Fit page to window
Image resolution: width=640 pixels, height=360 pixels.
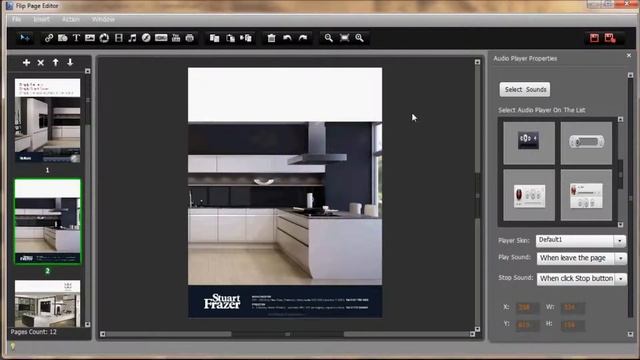pos(344,38)
